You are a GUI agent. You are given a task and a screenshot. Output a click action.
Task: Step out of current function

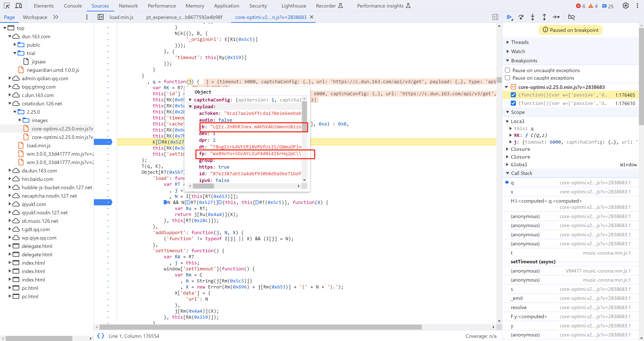point(544,17)
